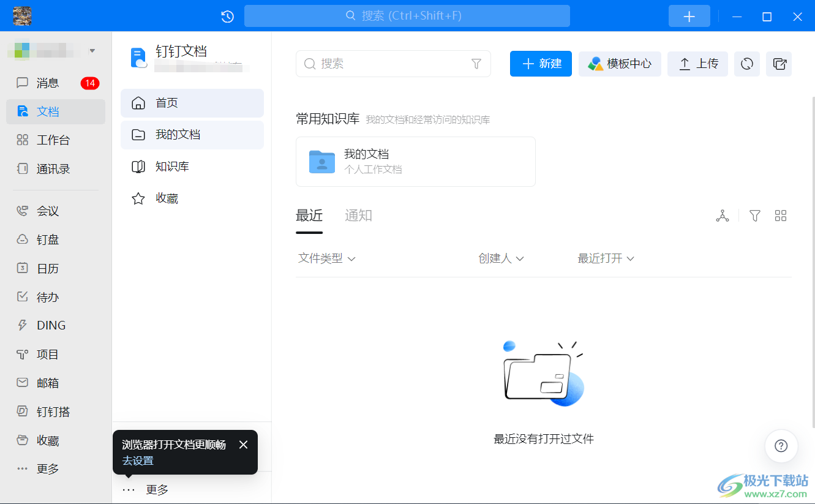815x504 pixels.
Task: Click the document 搜索 input field
Action: tap(393, 64)
